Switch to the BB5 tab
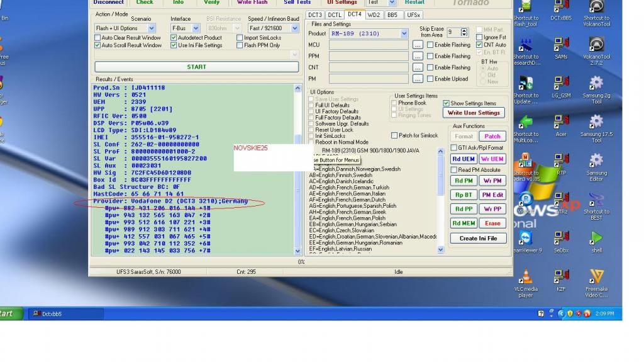This screenshot has height=362, width=644. pos(392,14)
